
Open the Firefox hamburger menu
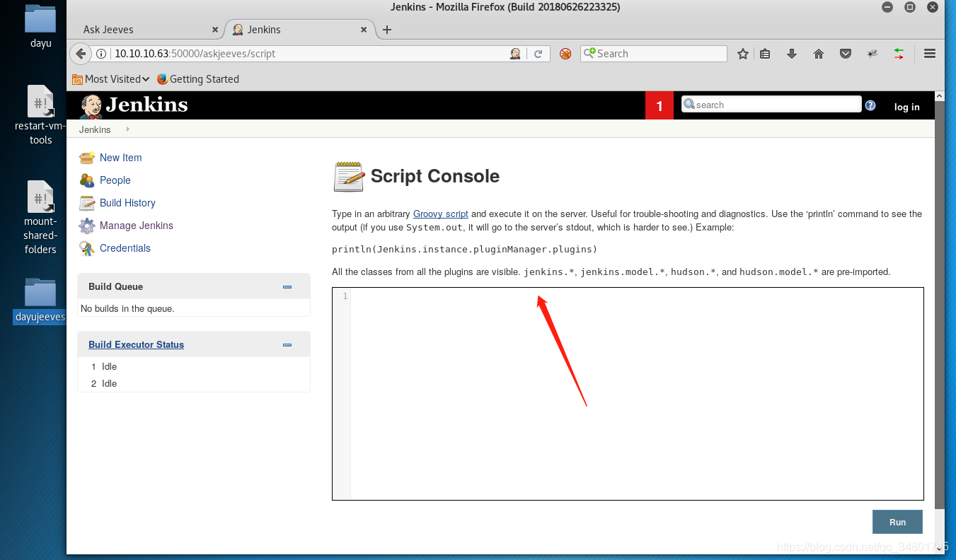point(930,54)
